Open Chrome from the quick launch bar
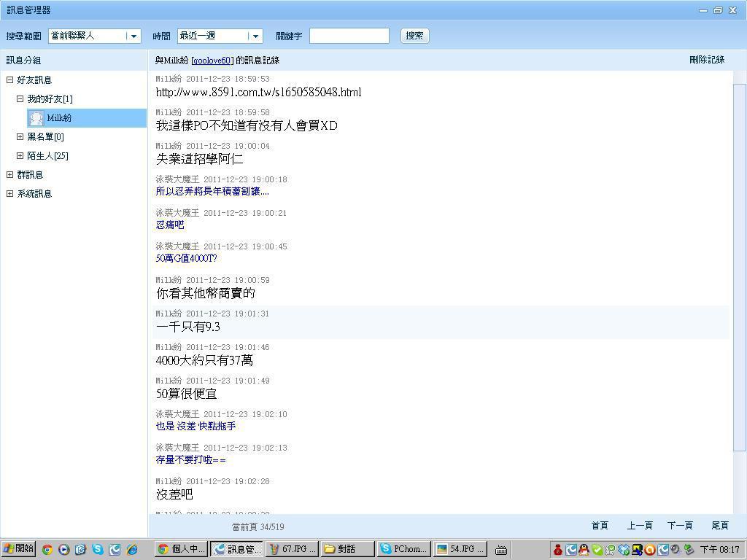This screenshot has width=747, height=560. (47, 550)
